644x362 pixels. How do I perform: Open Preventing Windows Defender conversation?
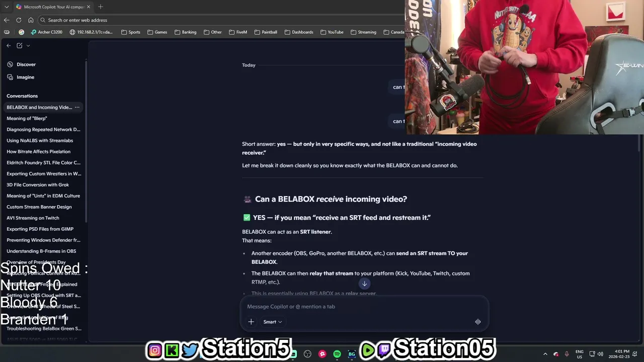coord(43,240)
